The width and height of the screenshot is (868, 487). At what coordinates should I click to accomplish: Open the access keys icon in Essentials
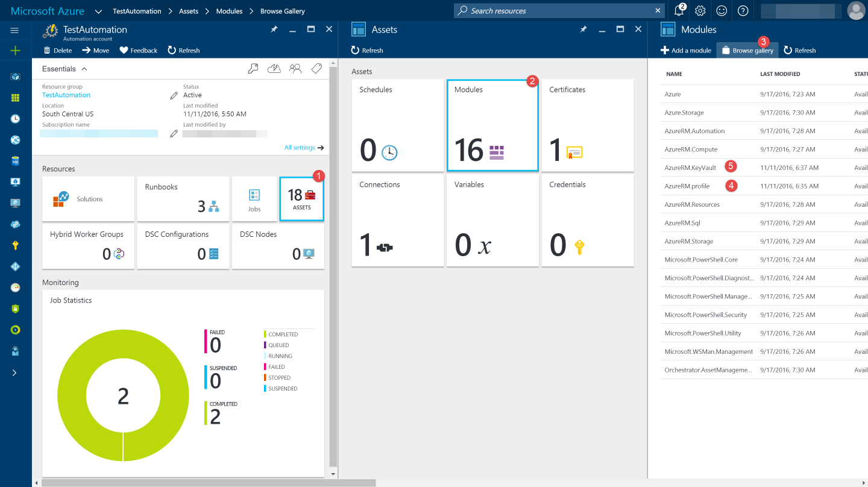coord(253,69)
